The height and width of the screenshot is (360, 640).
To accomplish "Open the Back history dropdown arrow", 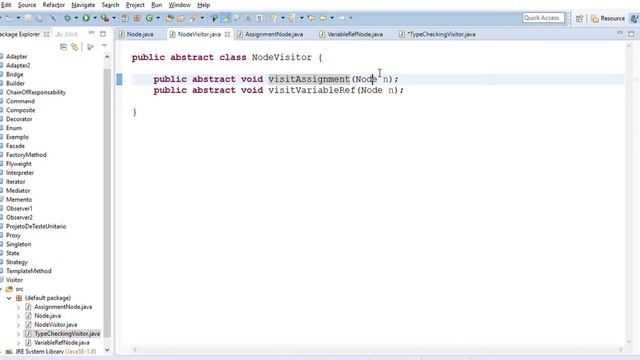I will coord(332,18).
